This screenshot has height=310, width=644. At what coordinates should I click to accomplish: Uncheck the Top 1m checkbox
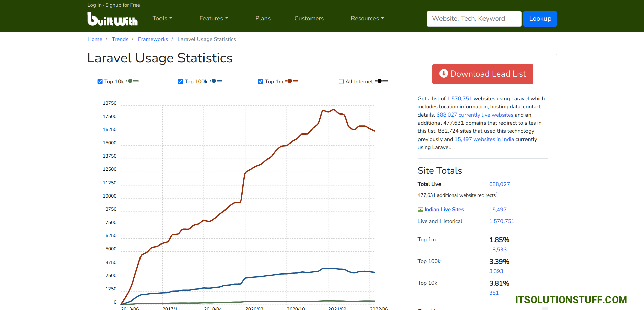pyautogui.click(x=261, y=81)
